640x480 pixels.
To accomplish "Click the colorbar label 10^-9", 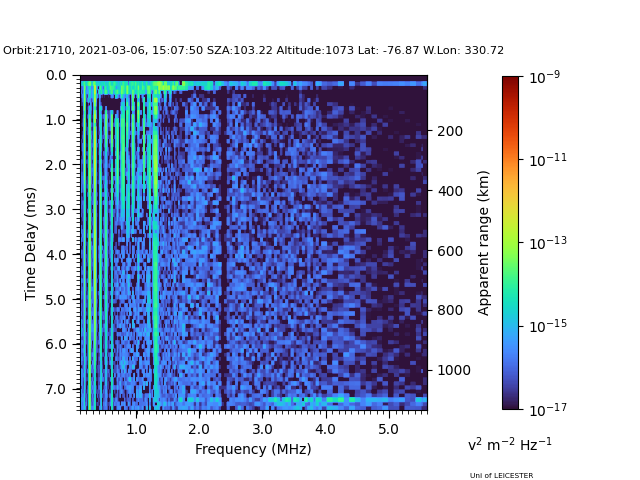I will pos(544,77).
